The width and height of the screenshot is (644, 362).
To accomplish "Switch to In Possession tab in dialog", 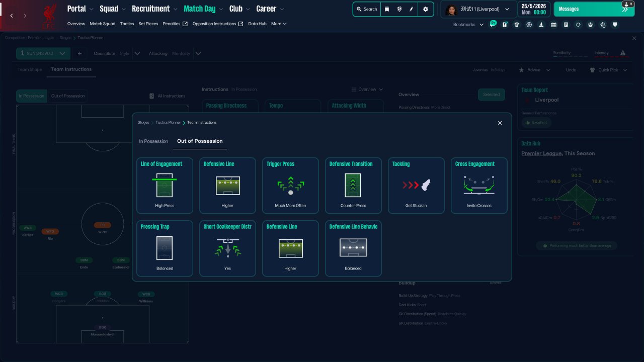I will click(x=153, y=141).
